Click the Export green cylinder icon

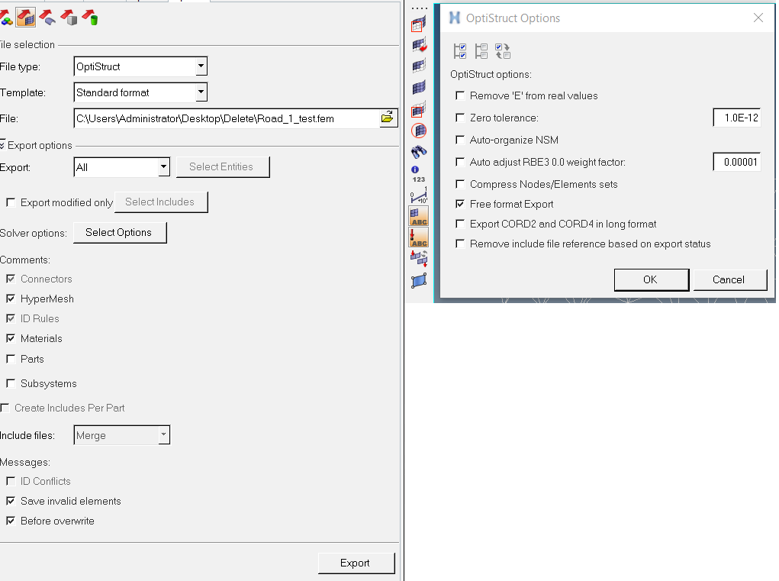90,18
